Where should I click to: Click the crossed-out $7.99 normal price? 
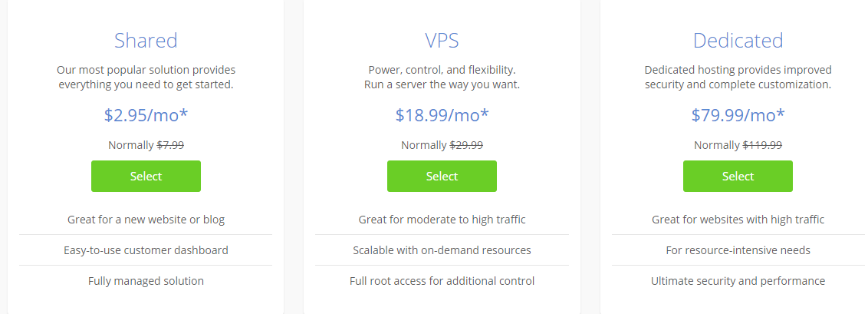pyautogui.click(x=170, y=145)
